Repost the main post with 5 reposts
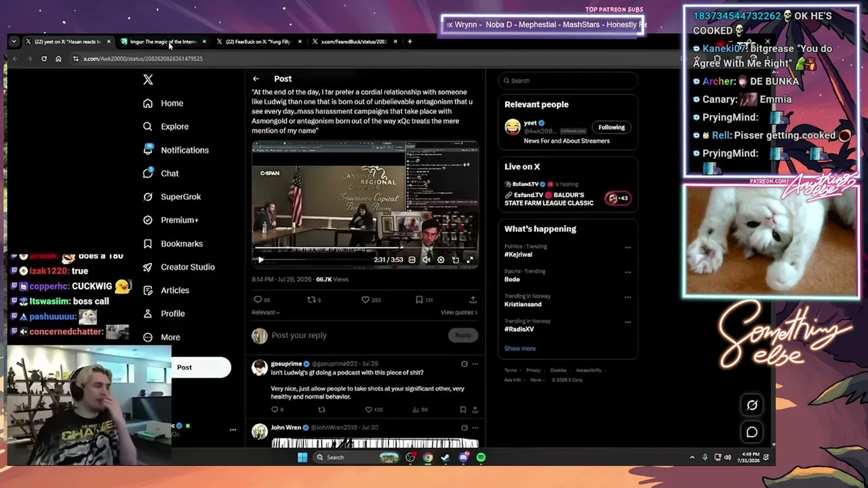 coord(312,300)
